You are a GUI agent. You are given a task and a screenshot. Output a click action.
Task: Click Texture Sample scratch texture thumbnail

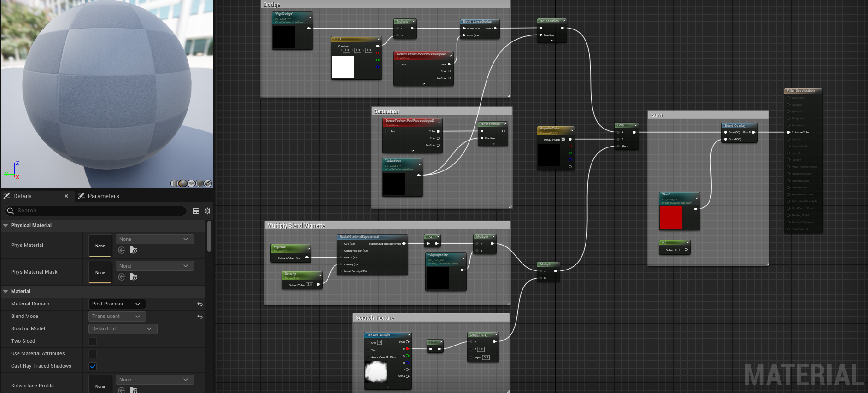click(x=376, y=372)
